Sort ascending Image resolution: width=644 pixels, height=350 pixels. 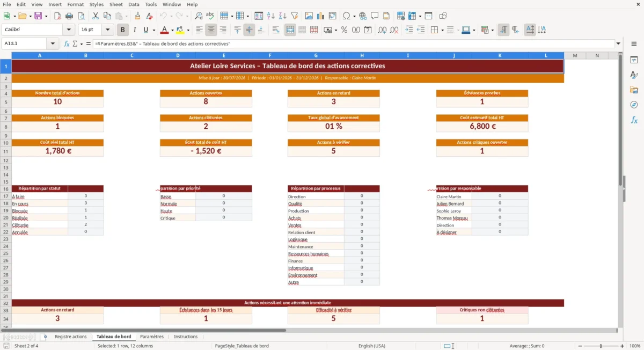pyautogui.click(x=271, y=16)
